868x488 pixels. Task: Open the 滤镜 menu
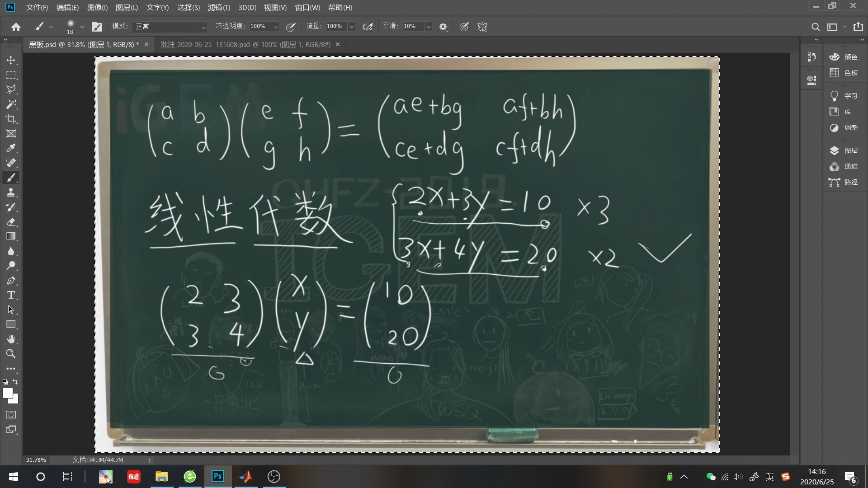click(x=219, y=8)
